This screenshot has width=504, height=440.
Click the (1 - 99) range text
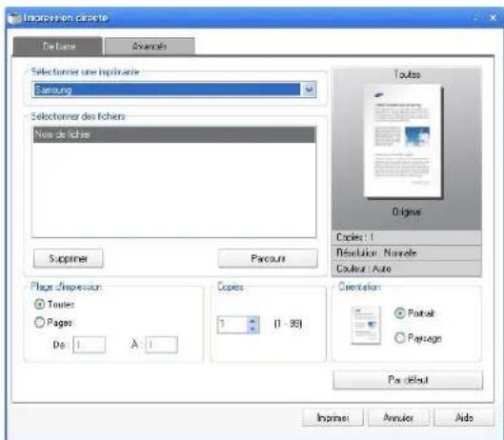[288, 324]
